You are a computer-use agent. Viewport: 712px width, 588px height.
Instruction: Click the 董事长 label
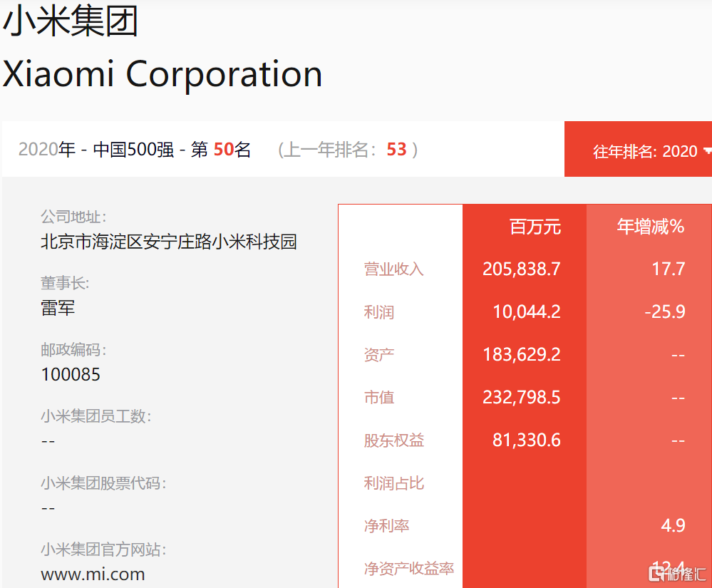pos(65,283)
